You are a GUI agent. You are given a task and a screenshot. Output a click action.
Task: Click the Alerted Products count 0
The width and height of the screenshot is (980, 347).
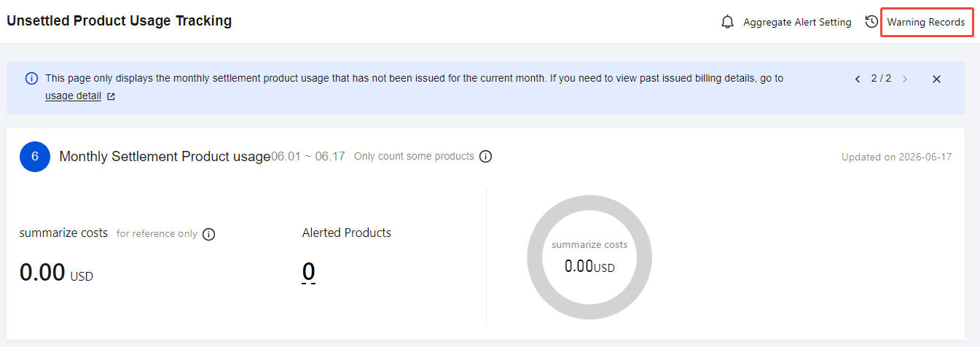tap(309, 271)
